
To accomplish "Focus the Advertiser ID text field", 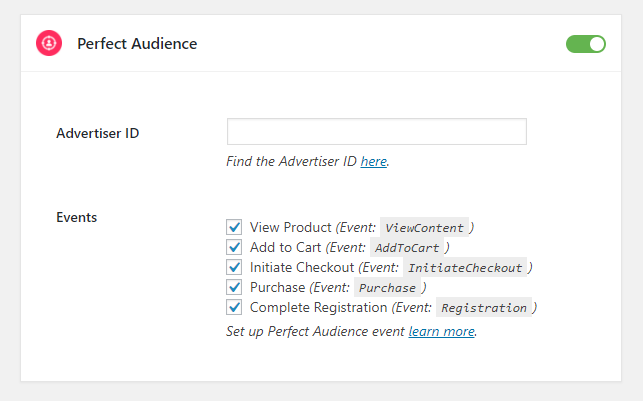I will (376, 132).
